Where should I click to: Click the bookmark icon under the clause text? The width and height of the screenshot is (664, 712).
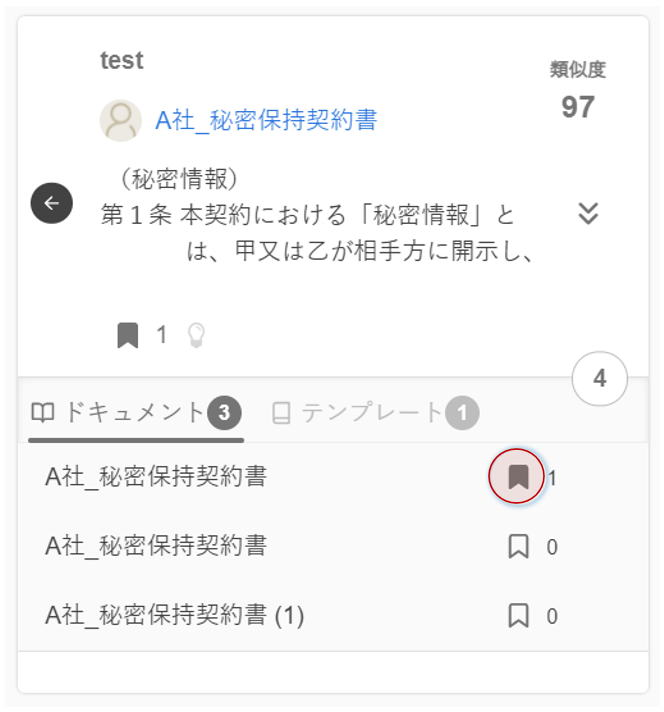click(x=127, y=335)
